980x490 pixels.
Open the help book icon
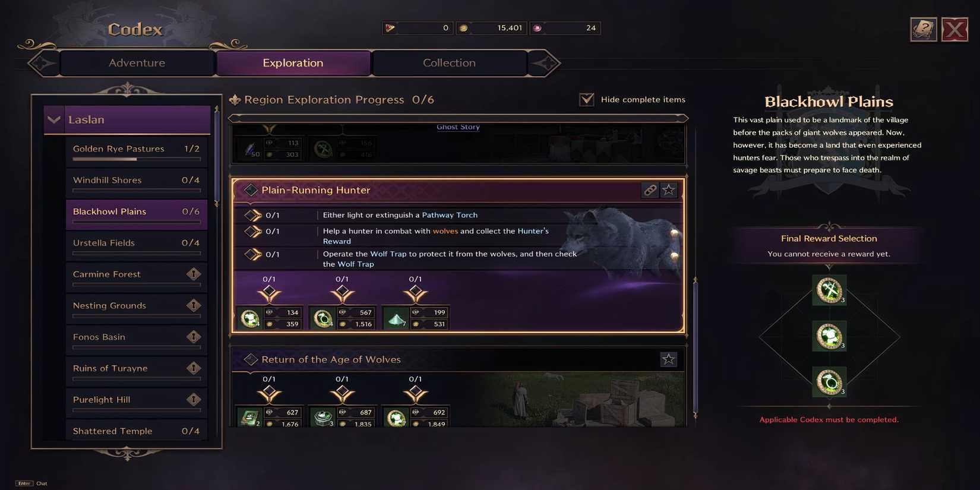click(923, 29)
